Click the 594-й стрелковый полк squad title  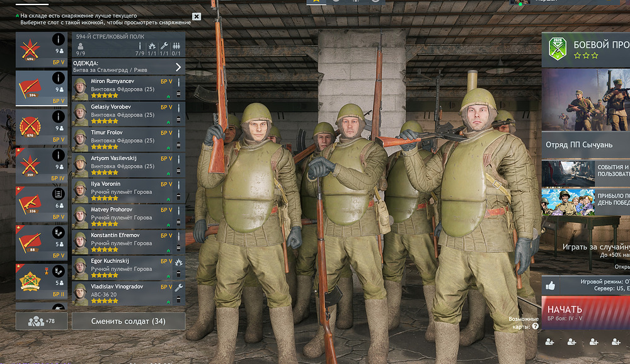pyautogui.click(x=110, y=37)
